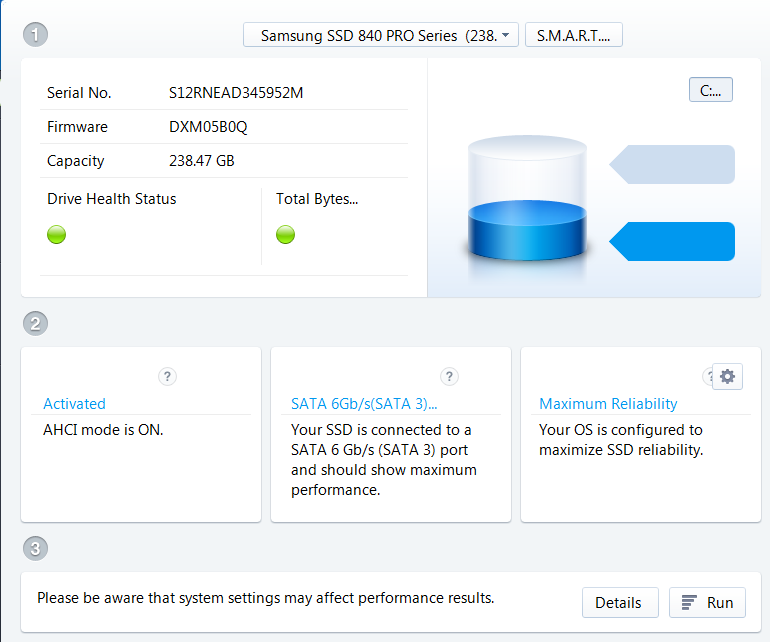Click the Serial No. label
Viewport: 770px width, 642px height.
[79, 93]
